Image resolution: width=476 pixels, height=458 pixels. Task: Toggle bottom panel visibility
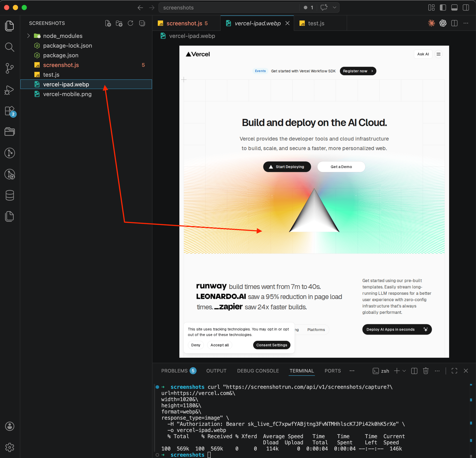(x=454, y=7)
